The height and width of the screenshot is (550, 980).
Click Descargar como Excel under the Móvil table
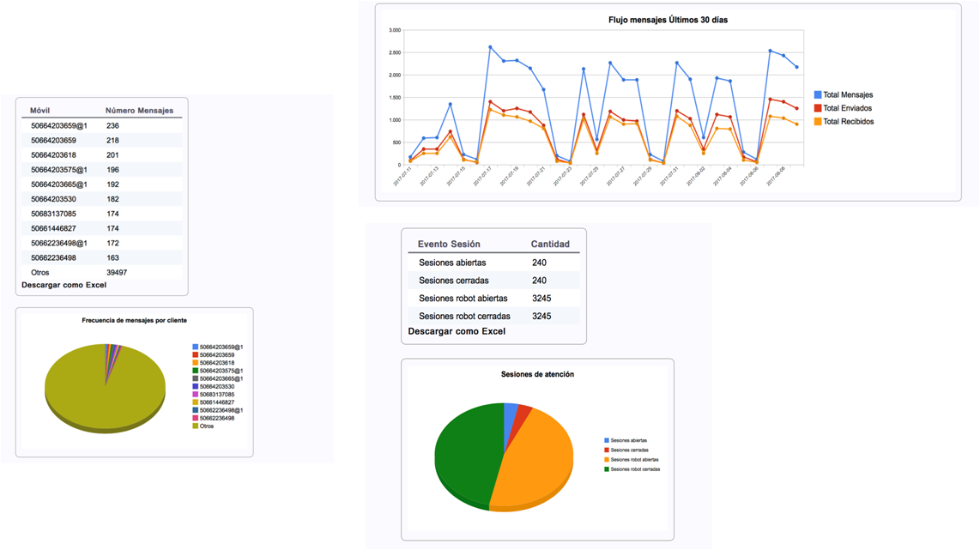tap(64, 285)
